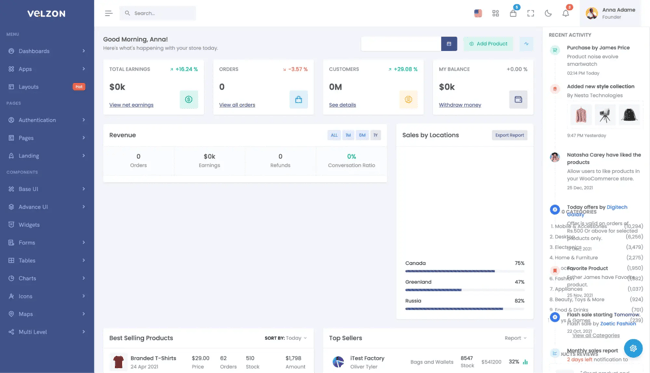Open the Icons sidebar menu

point(47,296)
